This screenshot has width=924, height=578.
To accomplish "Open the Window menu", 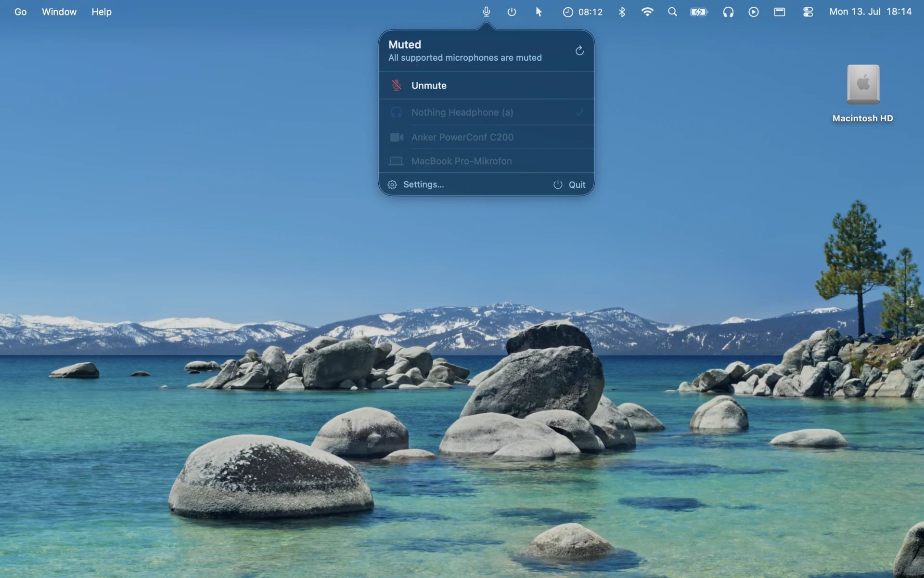I will click(x=59, y=12).
